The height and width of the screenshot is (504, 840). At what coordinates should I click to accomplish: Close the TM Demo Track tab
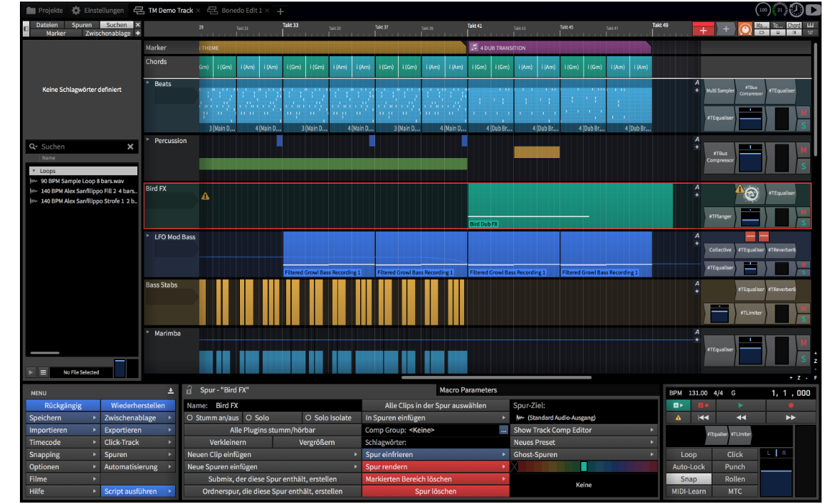[x=198, y=11]
